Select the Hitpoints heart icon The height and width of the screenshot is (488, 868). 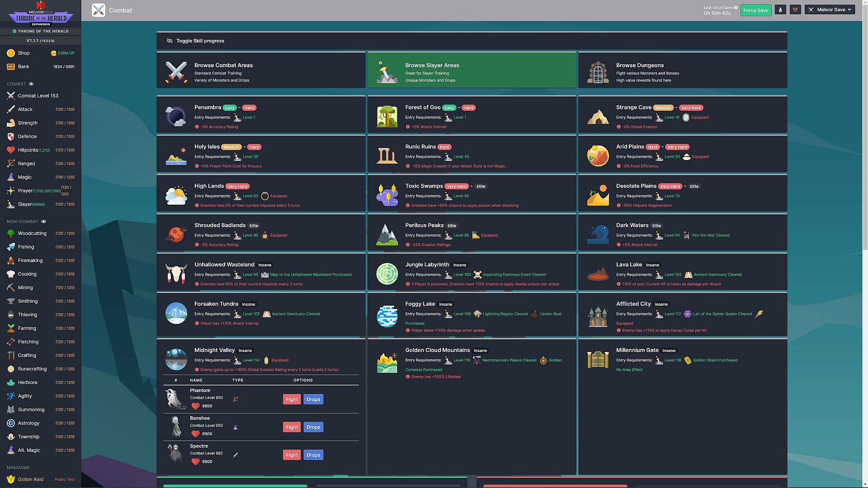(x=11, y=150)
